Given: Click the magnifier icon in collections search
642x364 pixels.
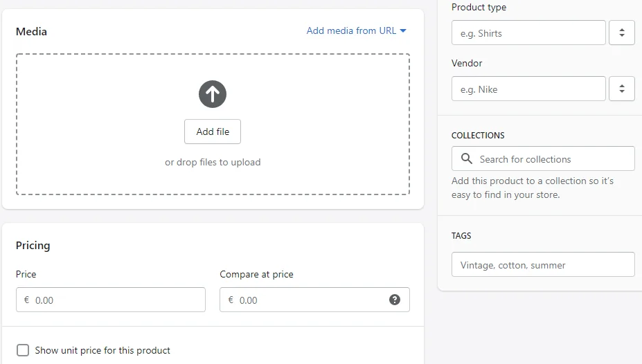Looking at the screenshot, I should 467,158.
